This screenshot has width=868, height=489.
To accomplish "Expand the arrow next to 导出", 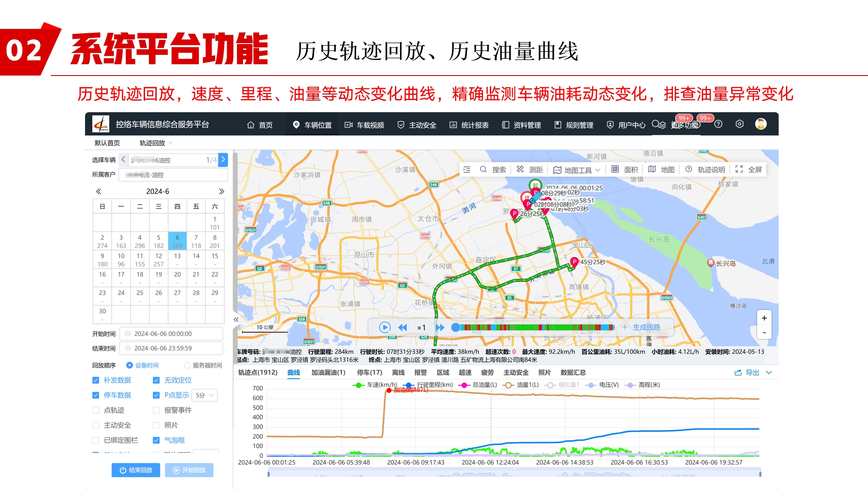I will pyautogui.click(x=769, y=372).
